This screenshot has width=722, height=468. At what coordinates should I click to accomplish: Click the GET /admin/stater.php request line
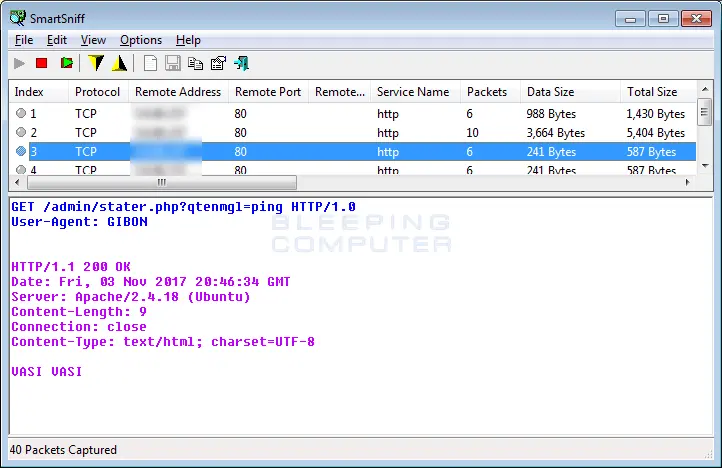point(183,207)
